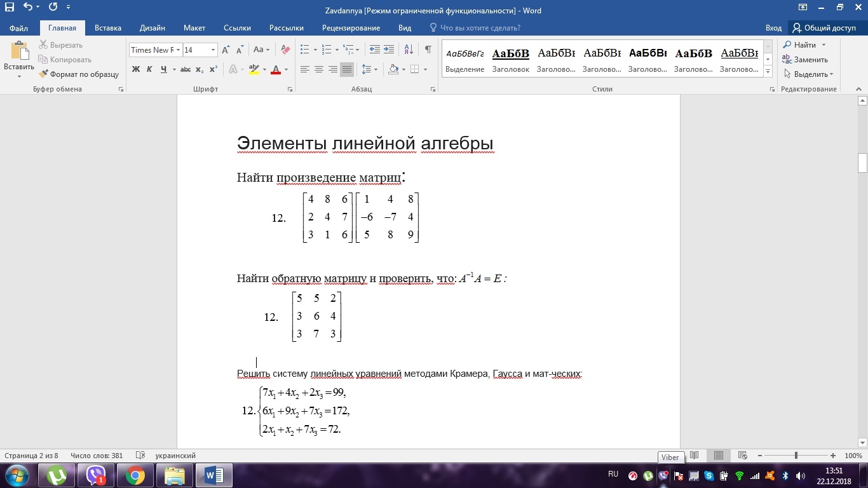Toggle italic formatting К button
This screenshot has width=868, height=488.
tap(149, 69)
